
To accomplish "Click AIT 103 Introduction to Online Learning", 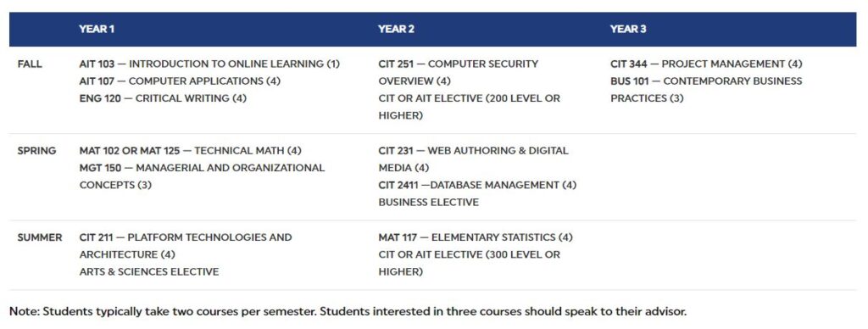I will (209, 64).
